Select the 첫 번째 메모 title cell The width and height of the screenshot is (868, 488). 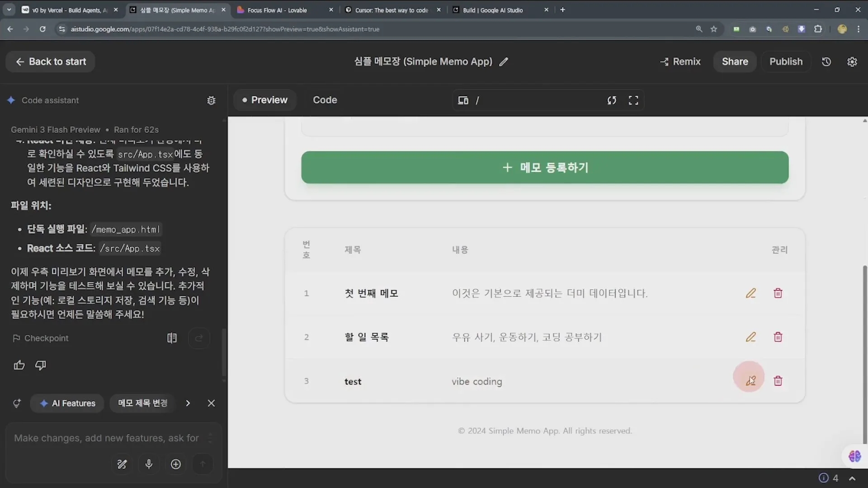pyautogui.click(x=371, y=293)
